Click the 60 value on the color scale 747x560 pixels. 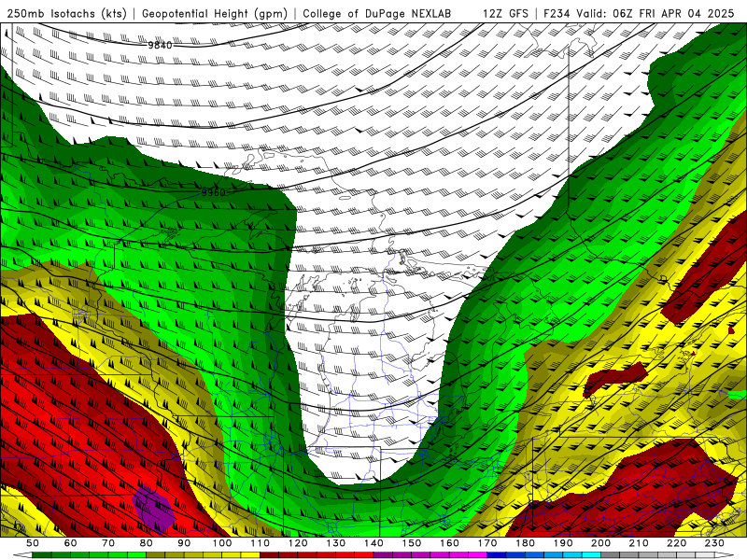[70, 543]
